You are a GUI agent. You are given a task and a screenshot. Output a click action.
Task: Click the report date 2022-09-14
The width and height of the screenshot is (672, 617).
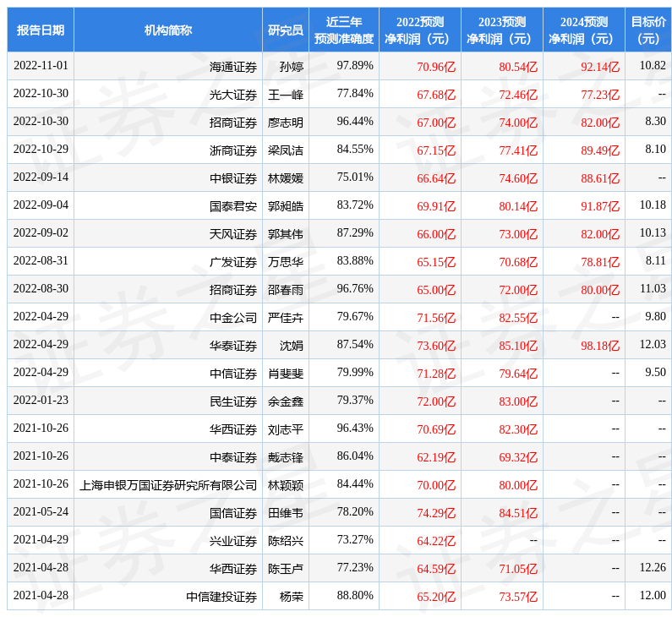41,177
